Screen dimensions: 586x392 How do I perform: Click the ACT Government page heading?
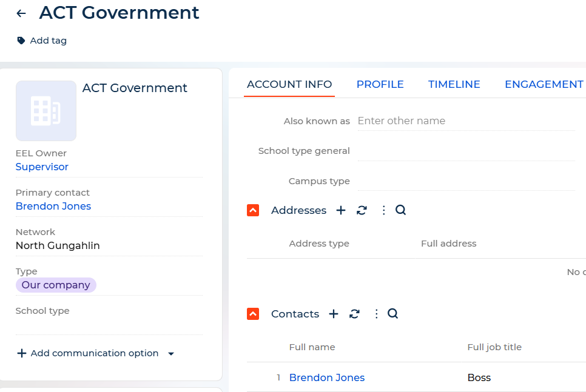(120, 13)
